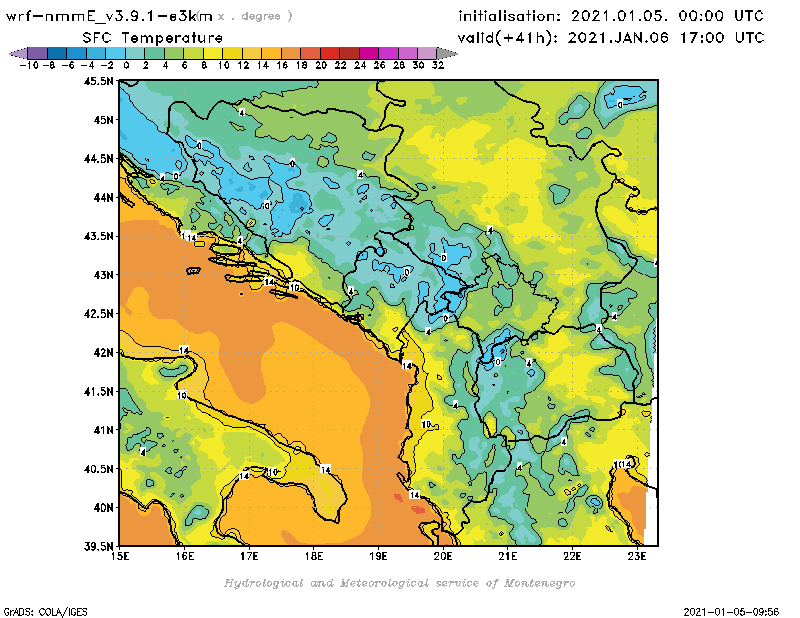Click the '-4' tick label on colorbar
This screenshot has height=618, width=800.
click(x=87, y=65)
